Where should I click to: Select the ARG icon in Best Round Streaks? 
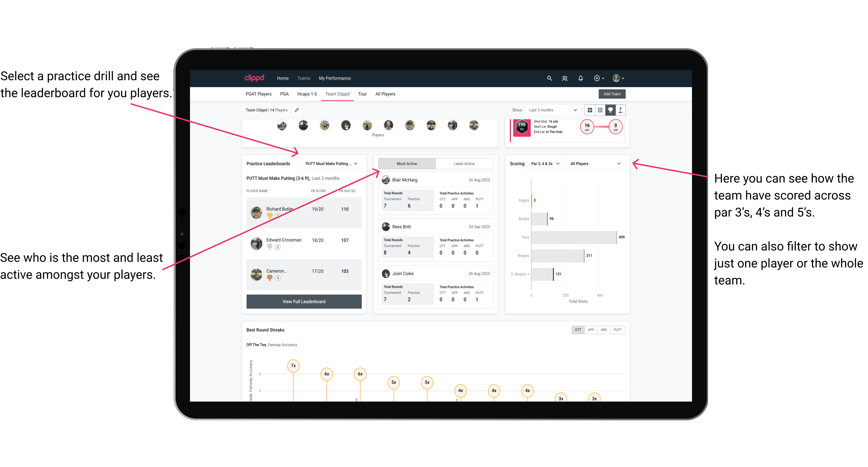pyautogui.click(x=603, y=329)
